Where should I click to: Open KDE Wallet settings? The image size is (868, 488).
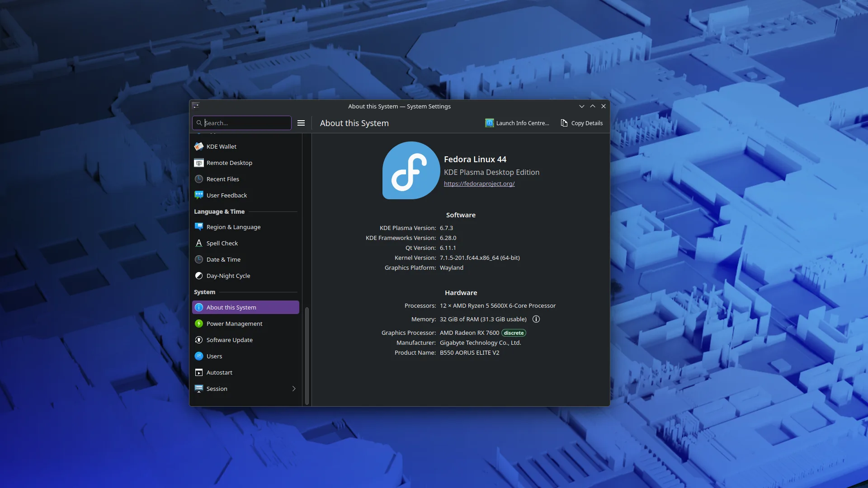point(245,146)
